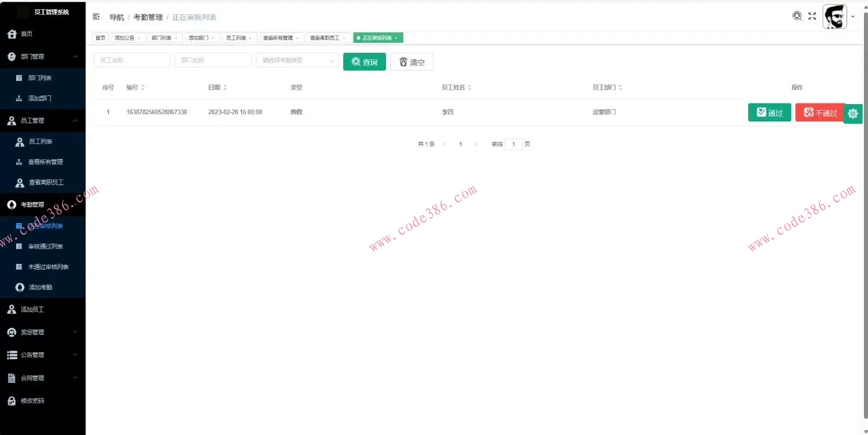
Task: Close the 正在审核列表 tab
Action: [x=396, y=37]
